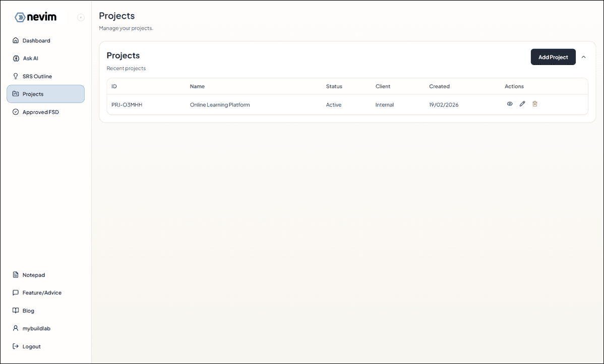
Task: Navigate to Approved FSD in sidebar
Action: 40,111
